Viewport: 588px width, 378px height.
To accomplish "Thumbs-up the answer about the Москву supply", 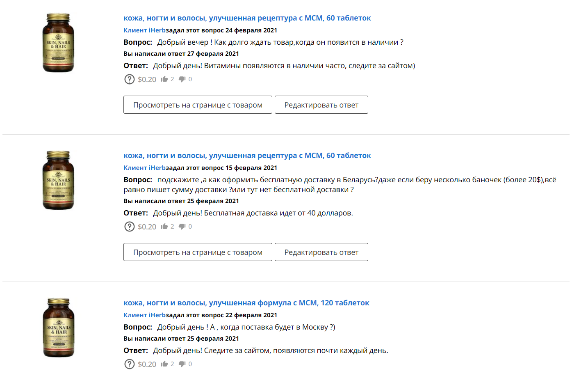I will (164, 364).
